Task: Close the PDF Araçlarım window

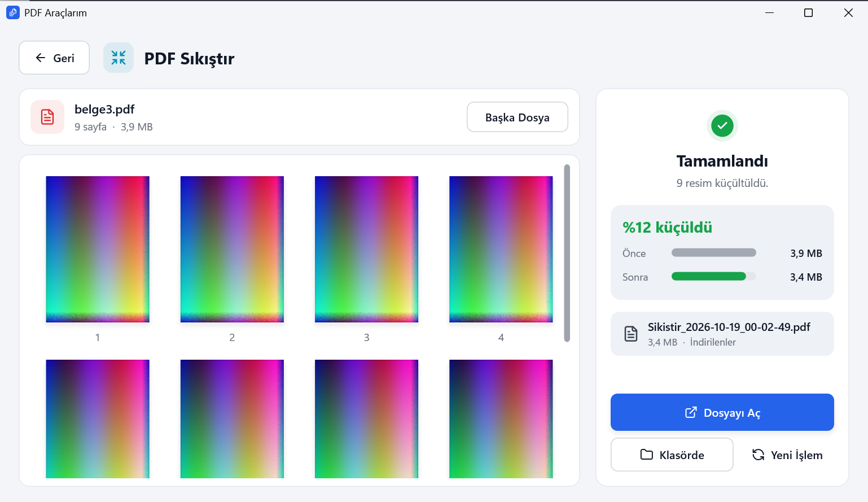Action: [x=848, y=12]
